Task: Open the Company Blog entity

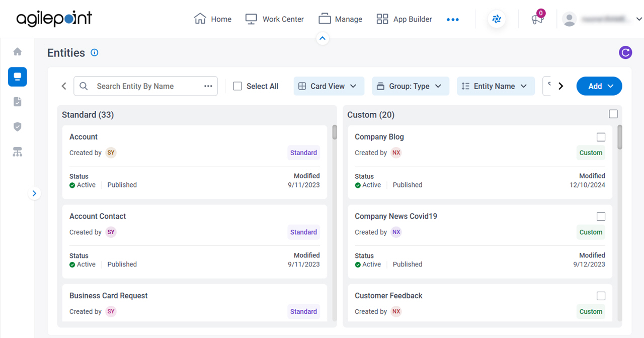Action: [379, 137]
